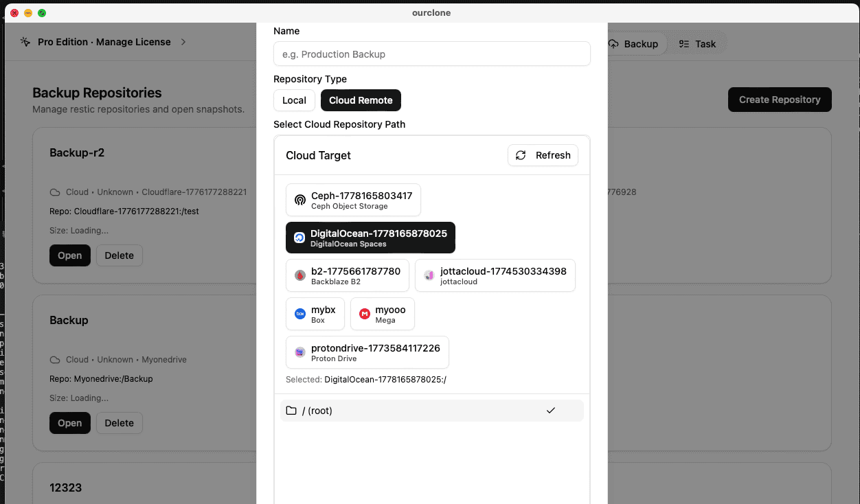
Task: Click the Backup-r2 card title
Action: pos(77,152)
